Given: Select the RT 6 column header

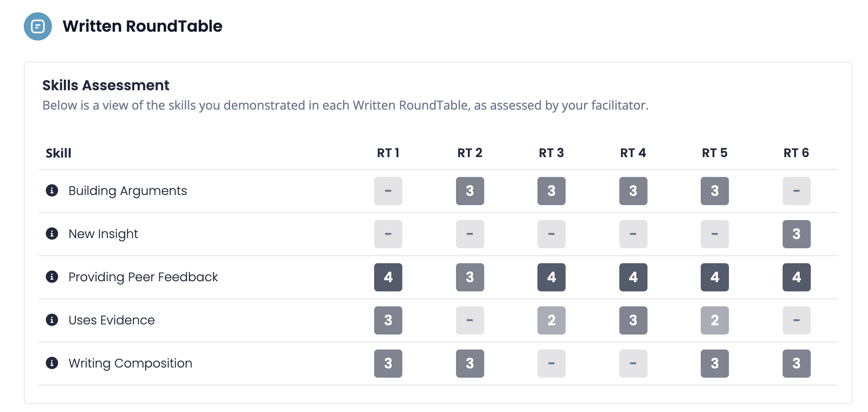Looking at the screenshot, I should tap(796, 153).
